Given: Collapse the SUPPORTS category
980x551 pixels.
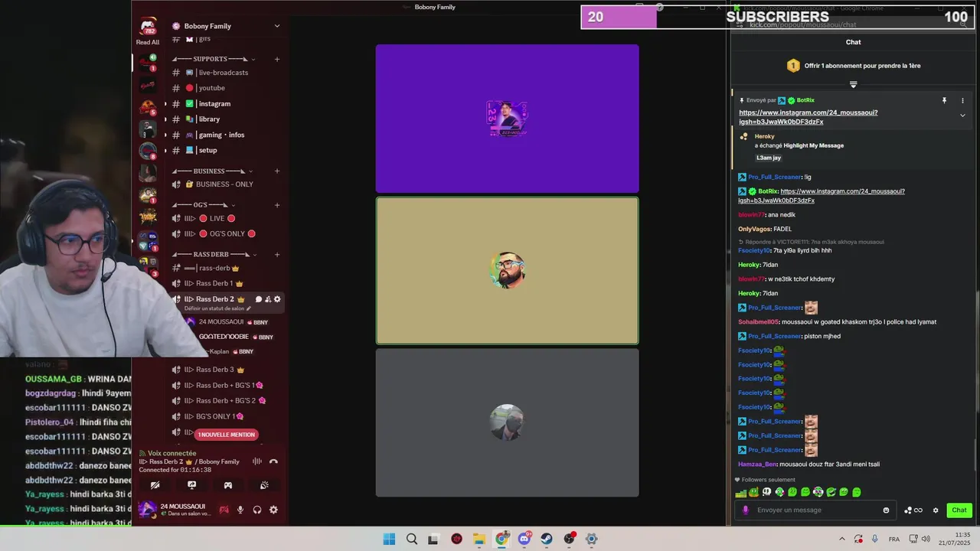Looking at the screenshot, I should tap(213, 59).
